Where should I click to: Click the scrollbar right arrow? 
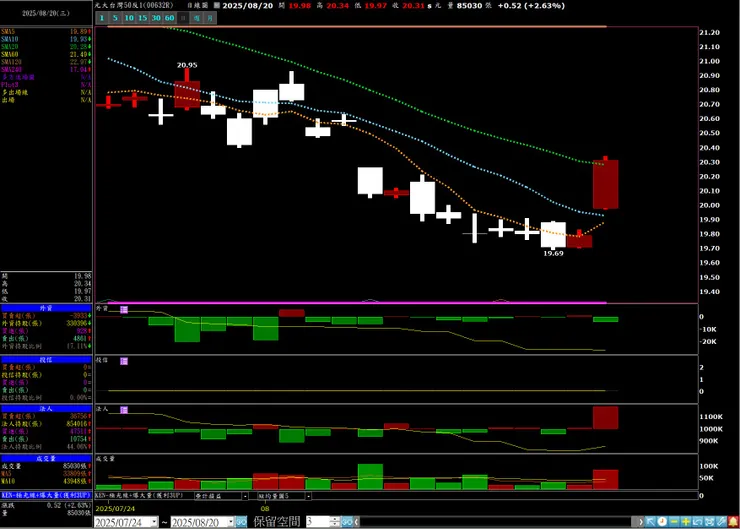[x=640, y=522]
